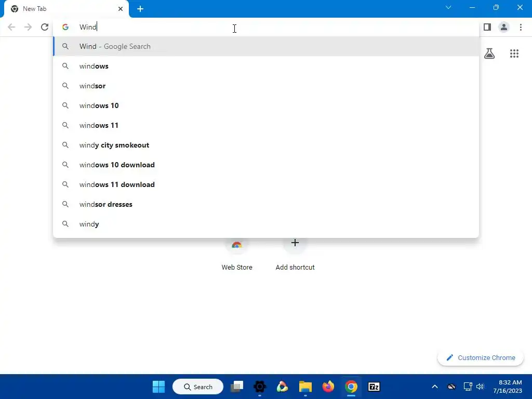This screenshot has width=532, height=399.
Task: Choose the 'Wind - Google Search' suggestion
Action: coord(266,46)
